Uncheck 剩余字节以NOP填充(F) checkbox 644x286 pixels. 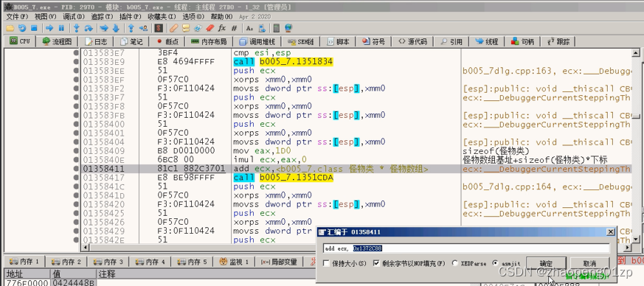click(377, 263)
